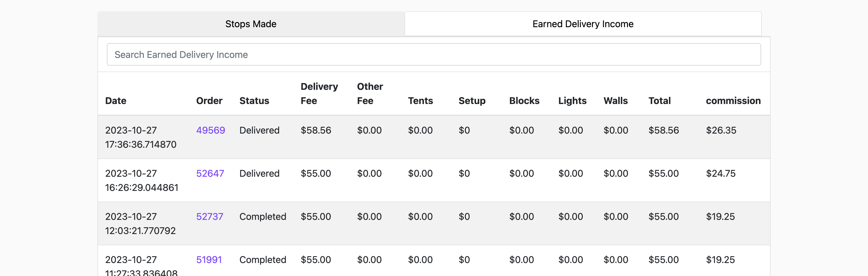Click $55.00 total for order 52647

(663, 173)
